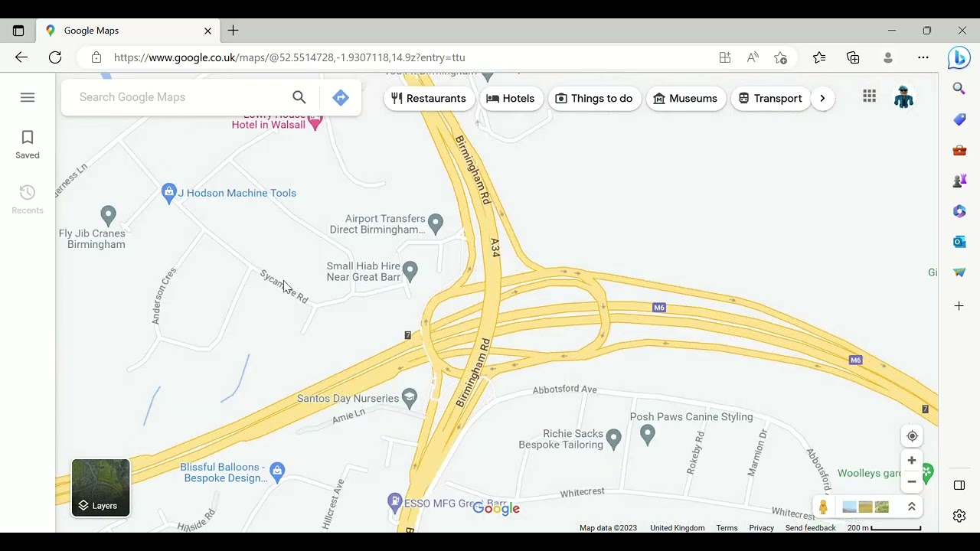Open Saved places bookmark
The height and width of the screenshot is (551, 980).
pyautogui.click(x=28, y=144)
